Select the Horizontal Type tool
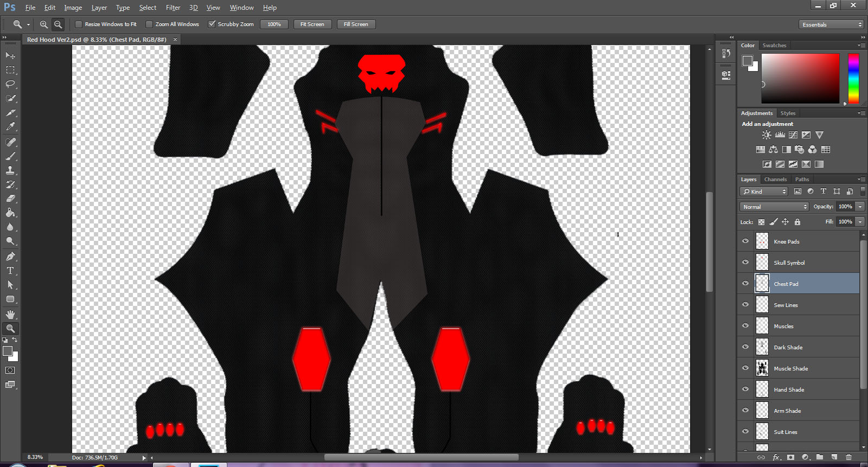868x467 pixels. click(x=10, y=271)
